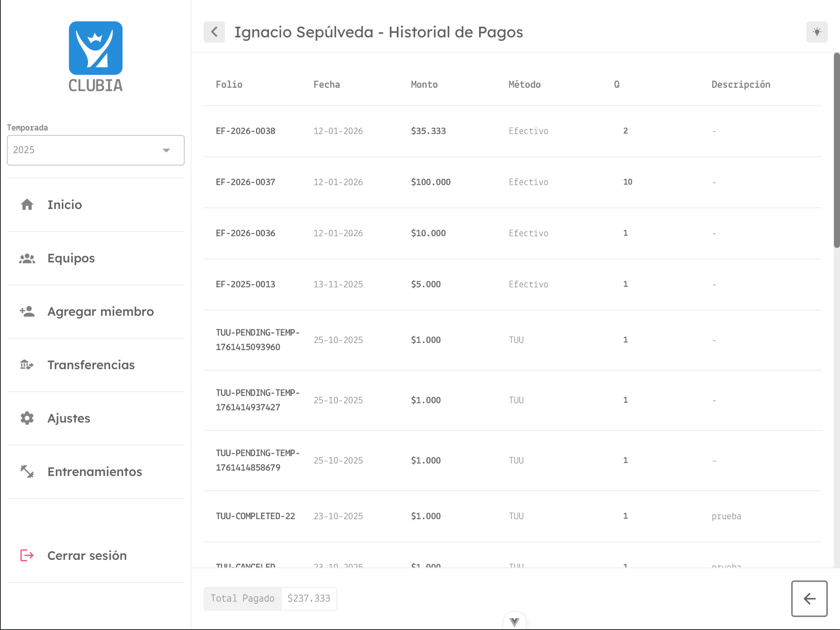Click the CLUBIA logo
Screen dimensions: 840x630
pyautogui.click(x=95, y=56)
